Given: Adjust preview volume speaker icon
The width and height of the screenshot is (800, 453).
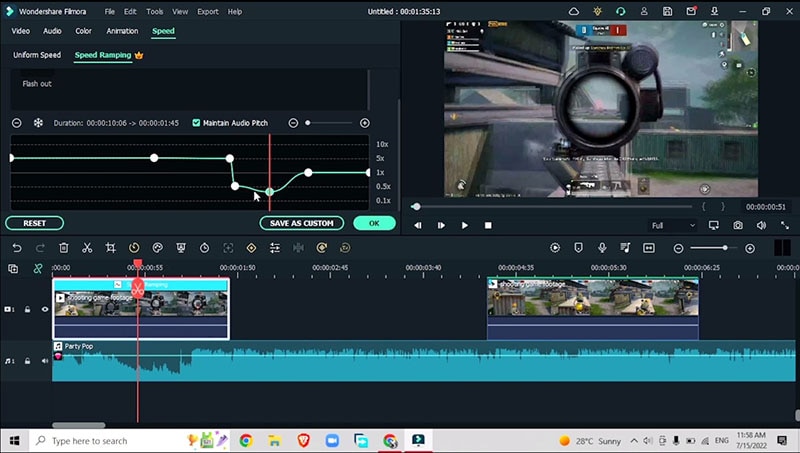Looking at the screenshot, I should pos(761,225).
